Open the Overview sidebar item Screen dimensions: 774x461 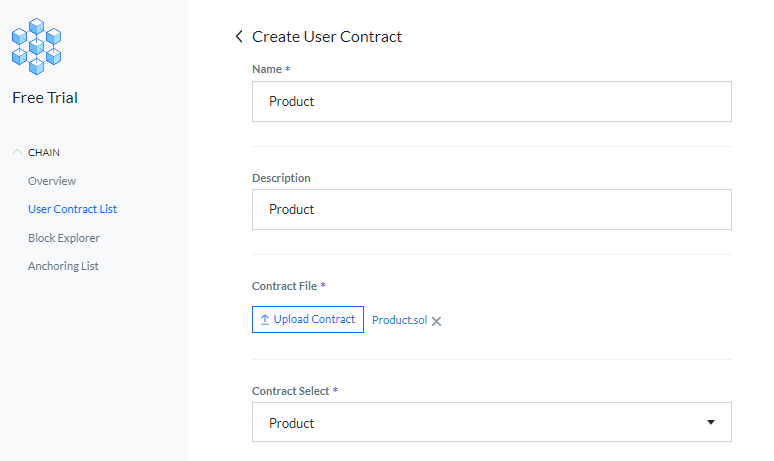(x=52, y=181)
